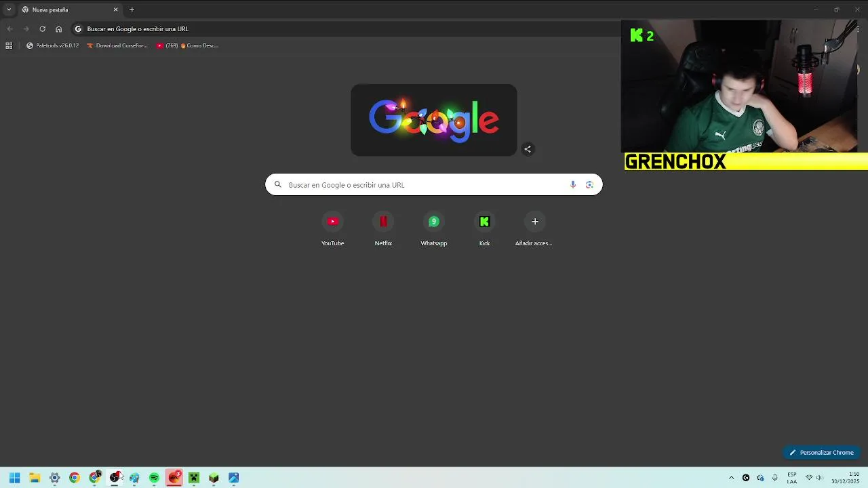Share the Google doodle
Image resolution: width=868 pixels, height=488 pixels.
tap(528, 149)
